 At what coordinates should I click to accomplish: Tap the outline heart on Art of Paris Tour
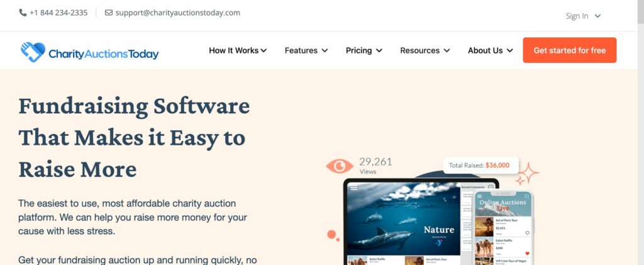(x=528, y=233)
